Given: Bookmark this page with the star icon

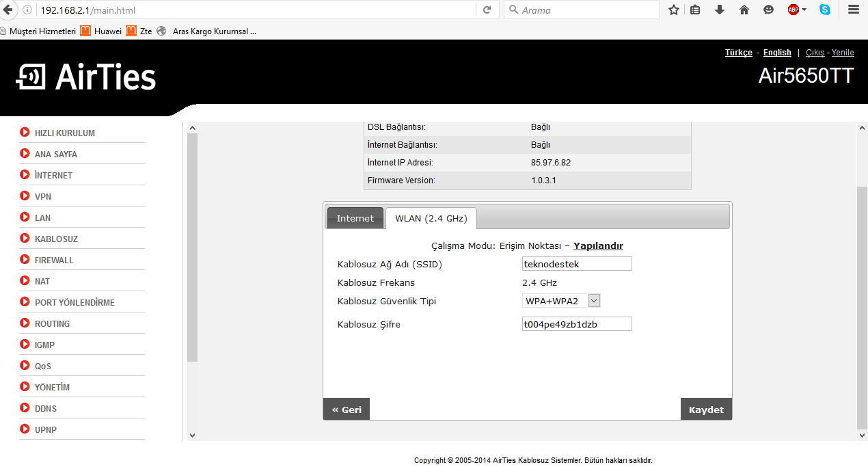Looking at the screenshot, I should (674, 10).
